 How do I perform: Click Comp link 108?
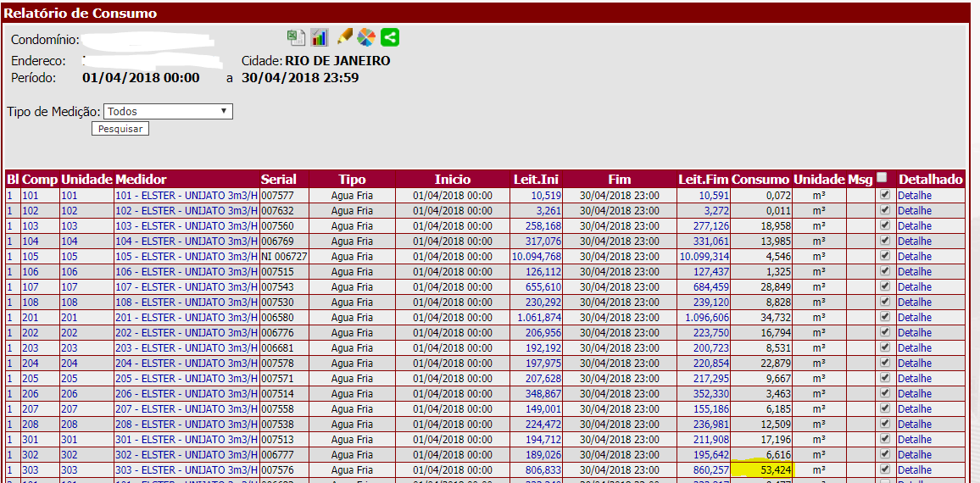tap(31, 303)
